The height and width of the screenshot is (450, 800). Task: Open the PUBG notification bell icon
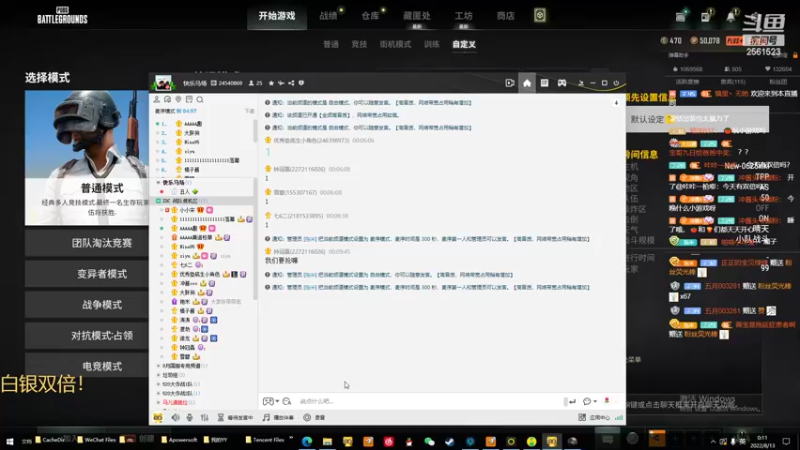point(731,16)
